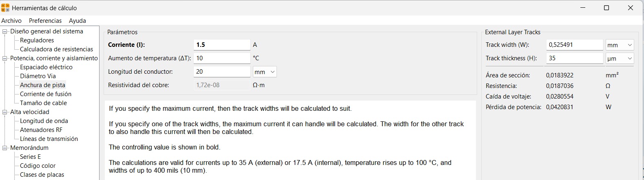Open the Archivo menu
The width and height of the screenshot is (644, 180).
(x=11, y=21)
